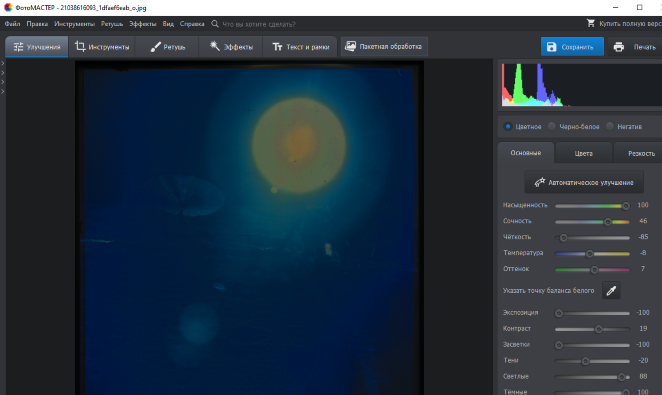Open the Улучшения tab
Viewport: 662px width, 395px height.
37,47
